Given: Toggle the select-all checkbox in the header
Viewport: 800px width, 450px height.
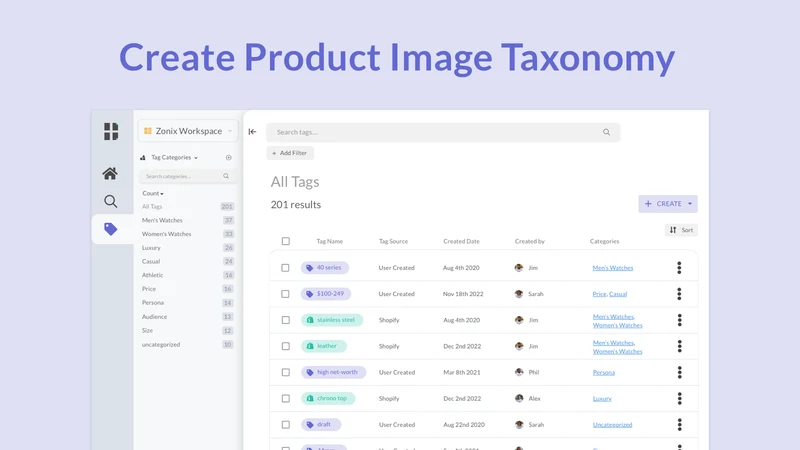Looking at the screenshot, I should click(x=286, y=241).
